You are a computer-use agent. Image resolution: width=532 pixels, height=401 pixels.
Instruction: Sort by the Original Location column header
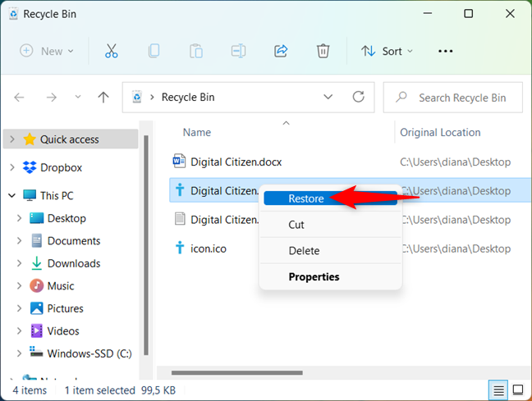[x=440, y=132]
